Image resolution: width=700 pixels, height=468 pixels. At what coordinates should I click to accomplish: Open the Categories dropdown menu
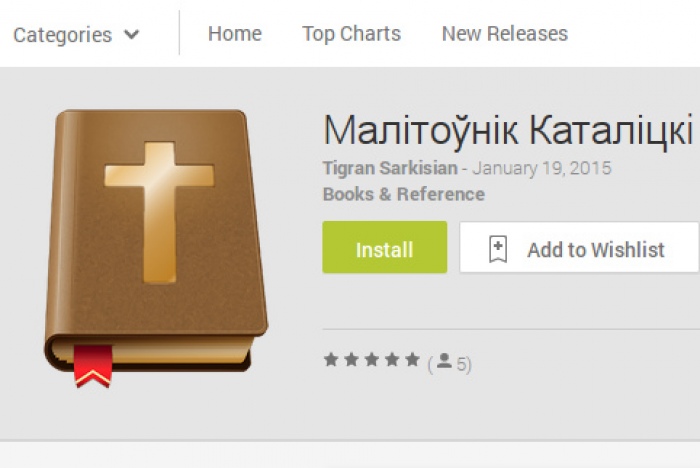pyautogui.click(x=76, y=34)
